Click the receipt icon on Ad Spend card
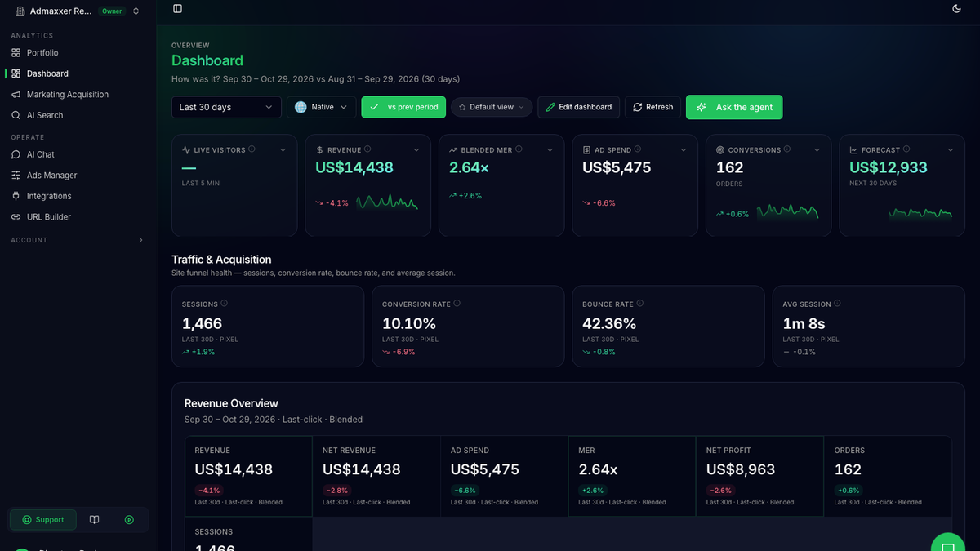 586,150
